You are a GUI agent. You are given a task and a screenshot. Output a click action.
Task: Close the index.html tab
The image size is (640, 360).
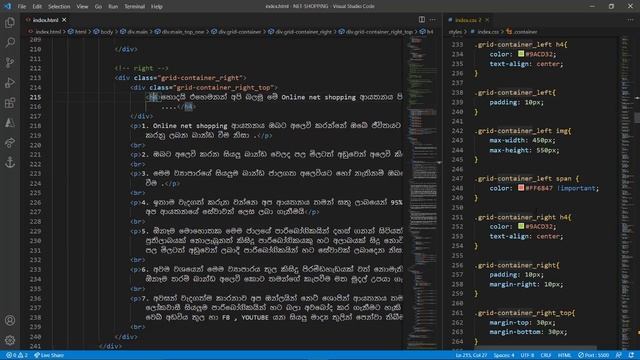(x=64, y=20)
